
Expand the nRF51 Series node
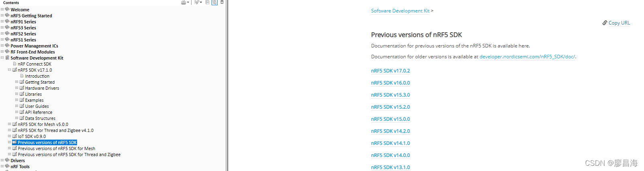2,39
